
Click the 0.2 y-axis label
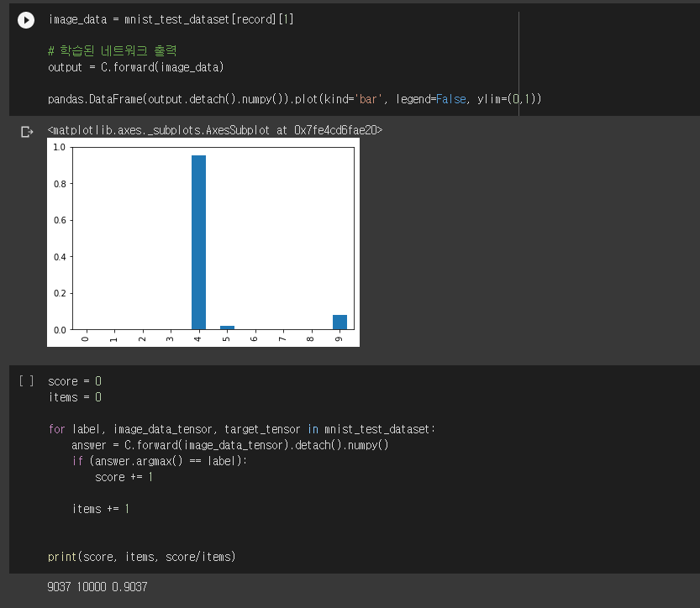(x=60, y=294)
